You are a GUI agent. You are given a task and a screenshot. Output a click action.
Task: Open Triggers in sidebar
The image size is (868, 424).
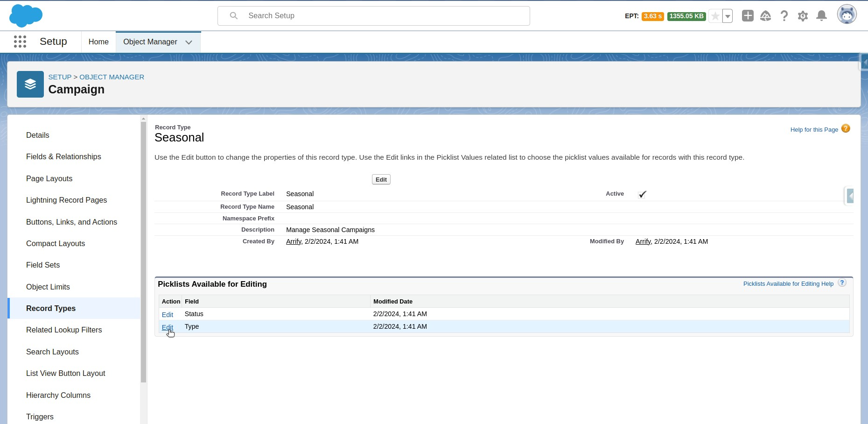40,417
